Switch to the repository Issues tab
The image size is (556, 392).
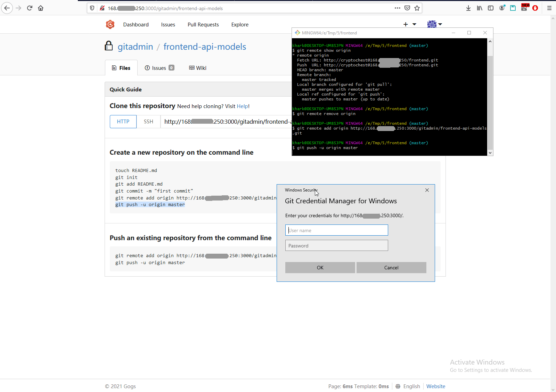click(x=160, y=68)
